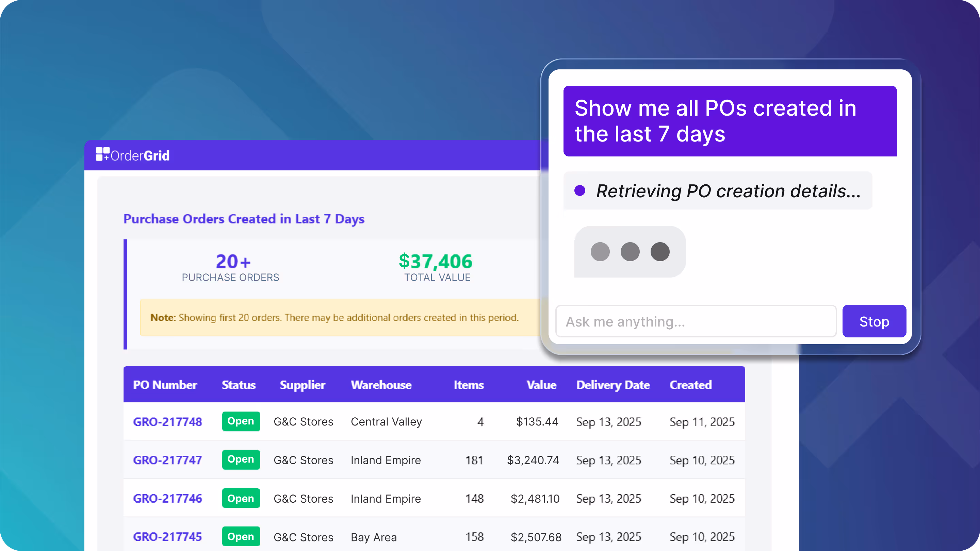The width and height of the screenshot is (980, 551).
Task: Open purchase order GRO-217748 link
Action: pyautogui.click(x=167, y=422)
